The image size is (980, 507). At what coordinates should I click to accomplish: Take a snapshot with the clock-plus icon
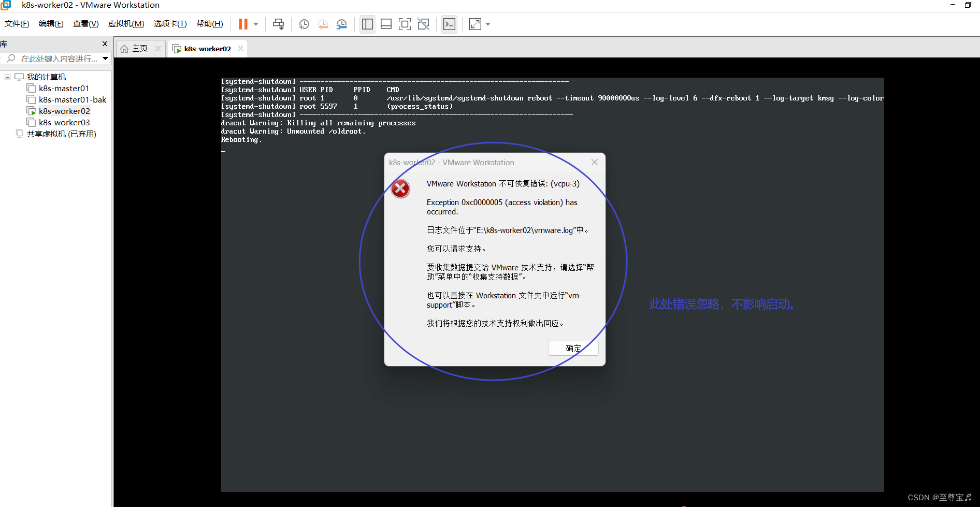[304, 24]
